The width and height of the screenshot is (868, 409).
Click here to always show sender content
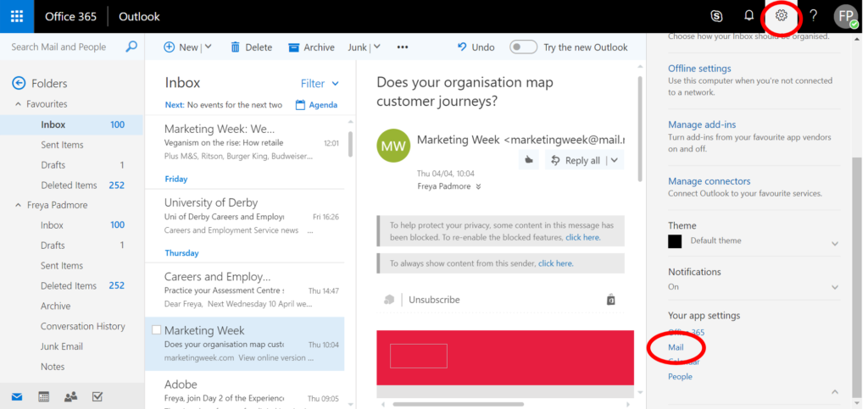(556, 263)
